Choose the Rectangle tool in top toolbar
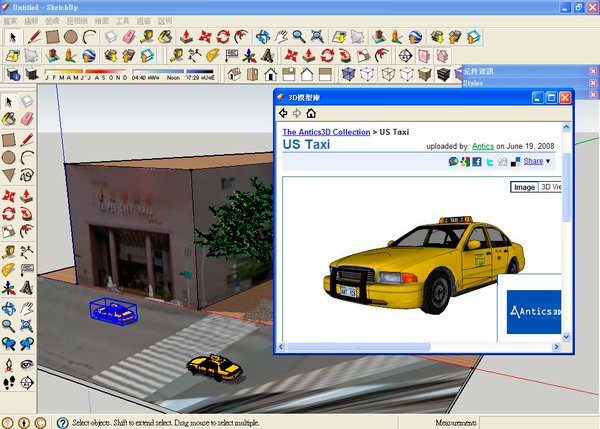Screen dimensions: 600x429 (52, 37)
